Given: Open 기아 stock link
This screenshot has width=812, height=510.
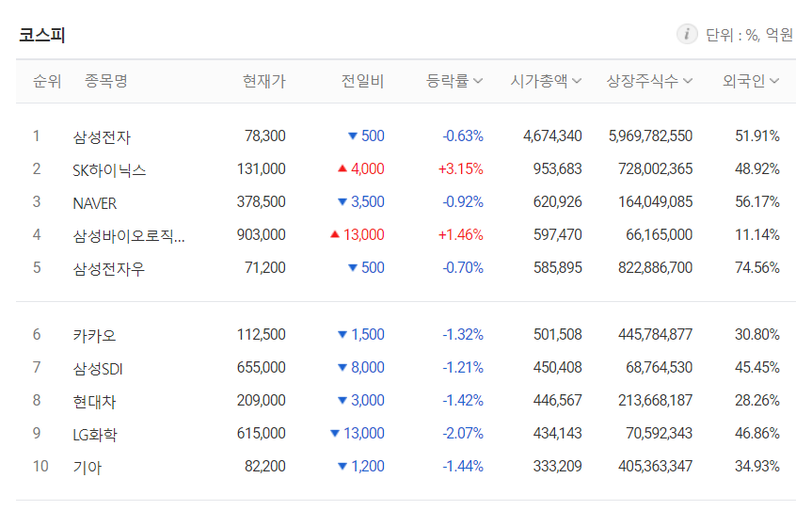Looking at the screenshot, I should tap(87, 467).
